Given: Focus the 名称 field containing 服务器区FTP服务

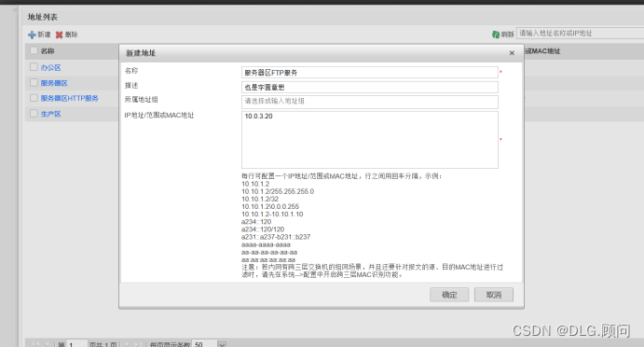Looking at the screenshot, I should pyautogui.click(x=370, y=73).
